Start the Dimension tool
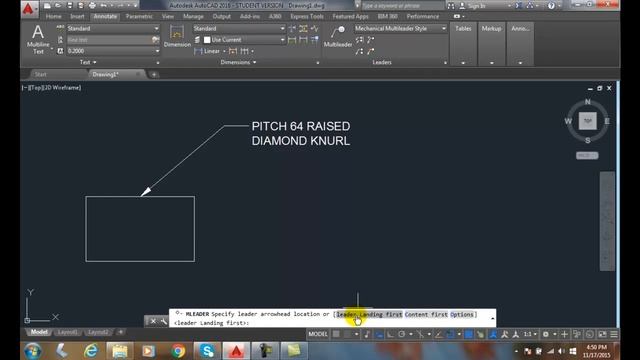 point(177,36)
